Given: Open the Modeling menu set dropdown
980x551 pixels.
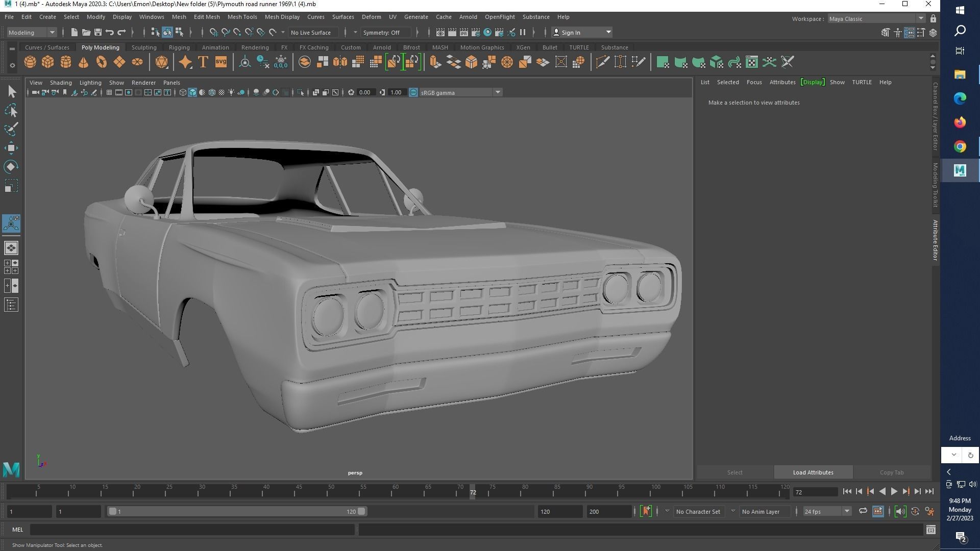Looking at the screenshot, I should (x=32, y=32).
